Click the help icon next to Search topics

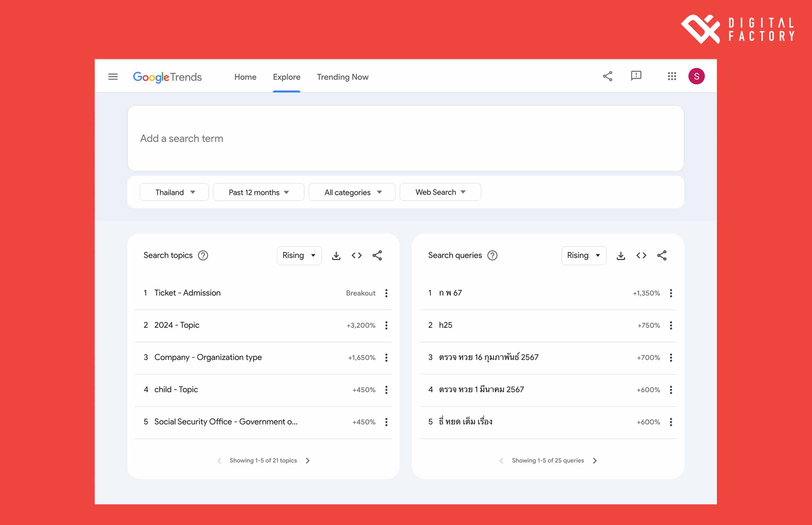click(x=204, y=255)
